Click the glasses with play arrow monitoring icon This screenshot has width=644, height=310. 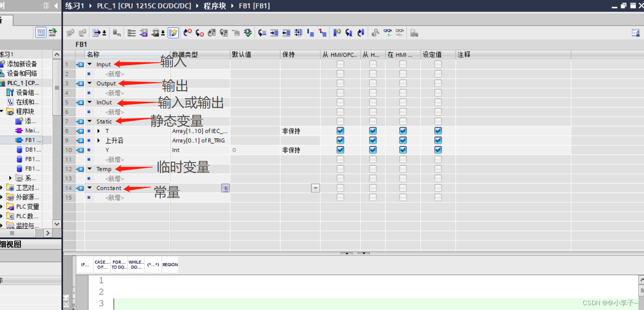[x=388, y=33]
